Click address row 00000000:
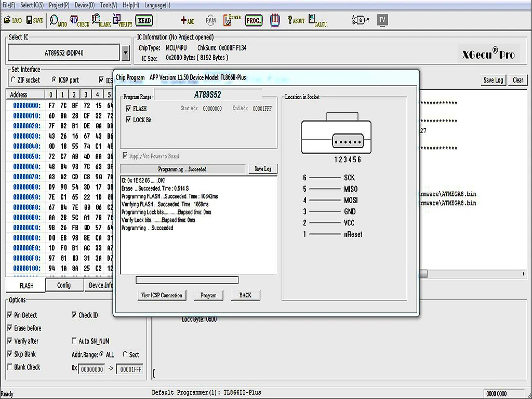Viewport: 532px width, 399px height. (x=27, y=105)
